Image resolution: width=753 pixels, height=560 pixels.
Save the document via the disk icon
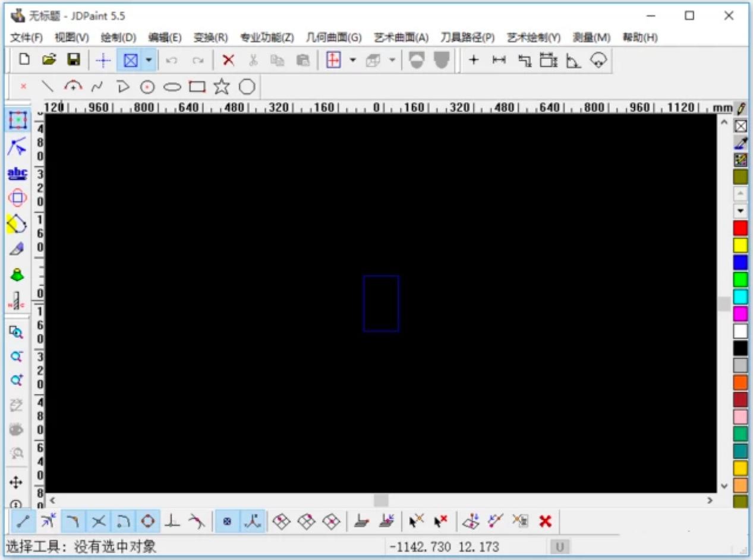pyautogui.click(x=73, y=59)
